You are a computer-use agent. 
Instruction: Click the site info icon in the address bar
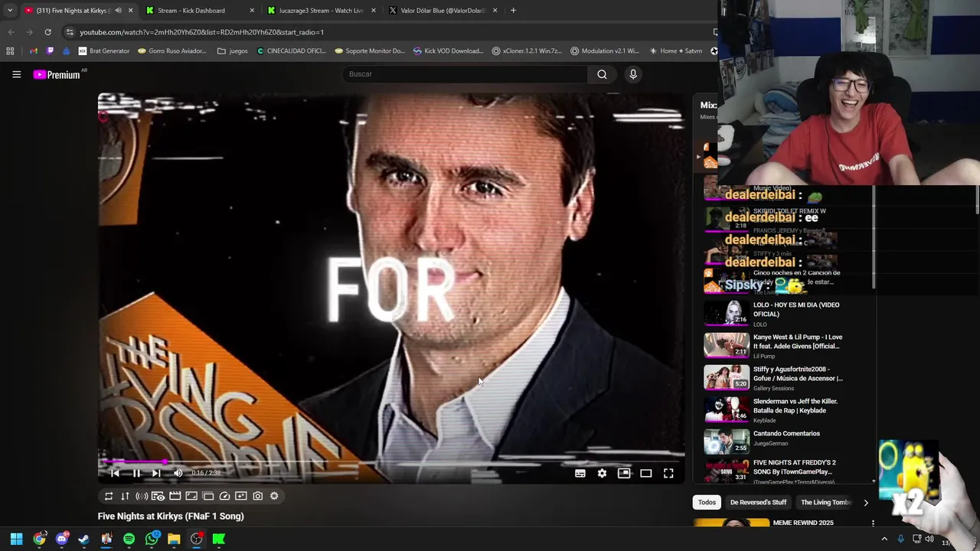click(70, 32)
